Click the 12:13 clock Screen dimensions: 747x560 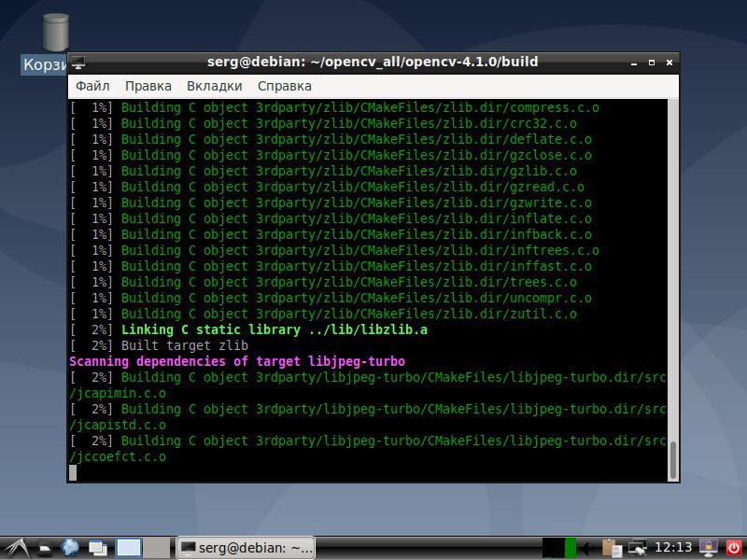[672, 548]
